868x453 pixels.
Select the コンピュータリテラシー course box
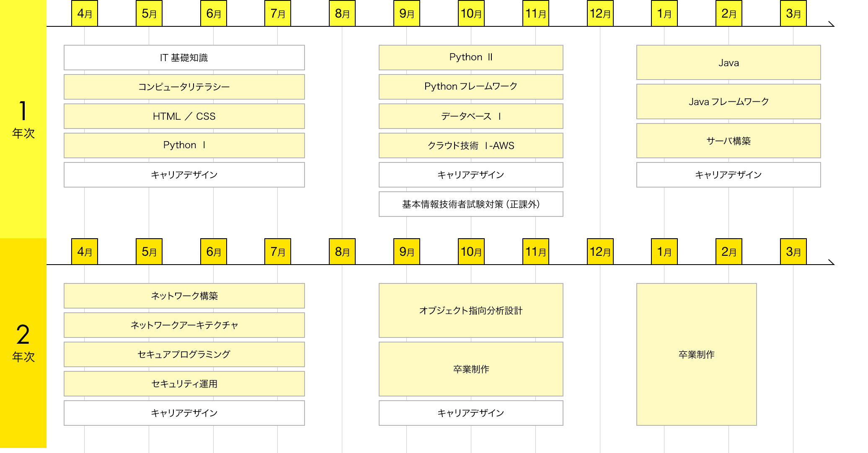click(x=184, y=87)
